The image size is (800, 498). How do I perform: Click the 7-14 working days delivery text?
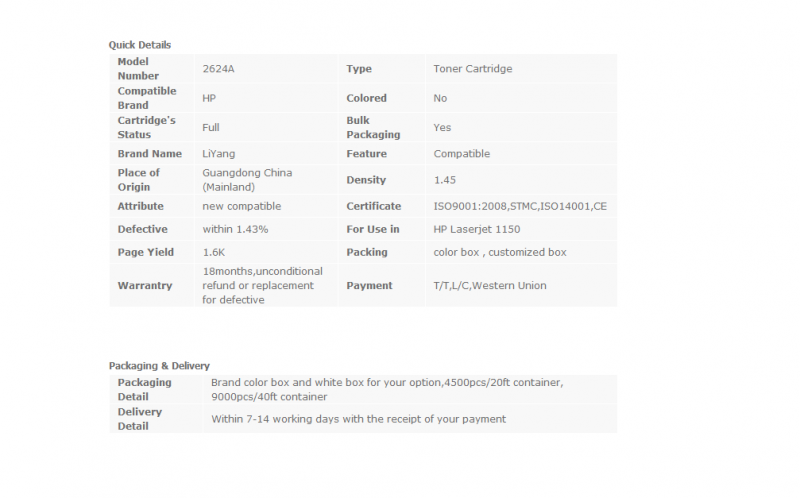[358, 419]
